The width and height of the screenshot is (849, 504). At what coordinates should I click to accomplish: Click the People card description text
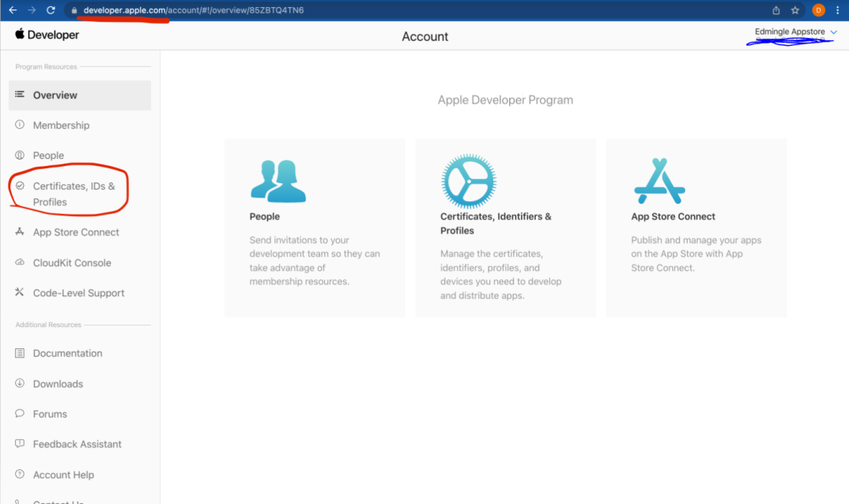315,261
